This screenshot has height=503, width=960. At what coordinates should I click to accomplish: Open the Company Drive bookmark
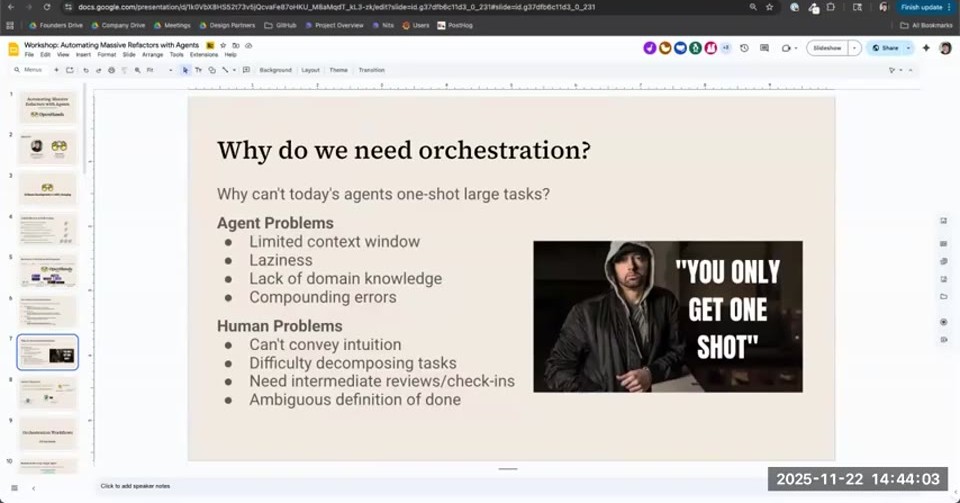(118, 26)
